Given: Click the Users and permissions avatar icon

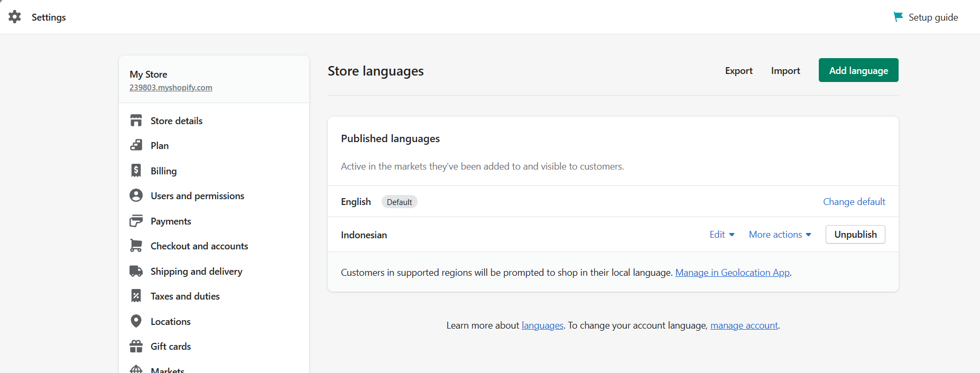Looking at the screenshot, I should (136, 195).
